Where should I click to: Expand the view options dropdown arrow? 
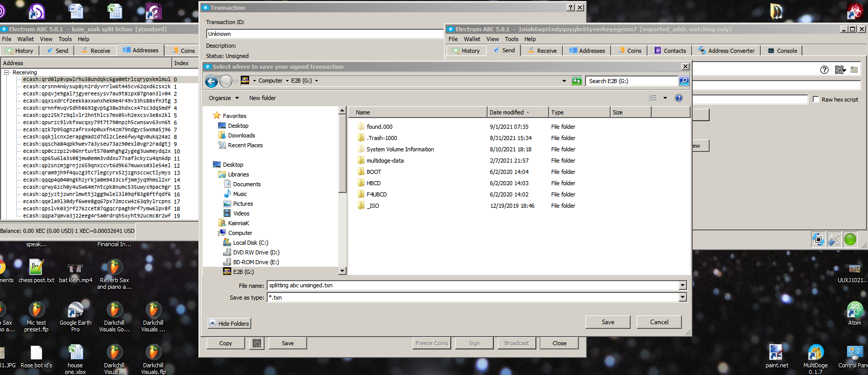(665, 98)
